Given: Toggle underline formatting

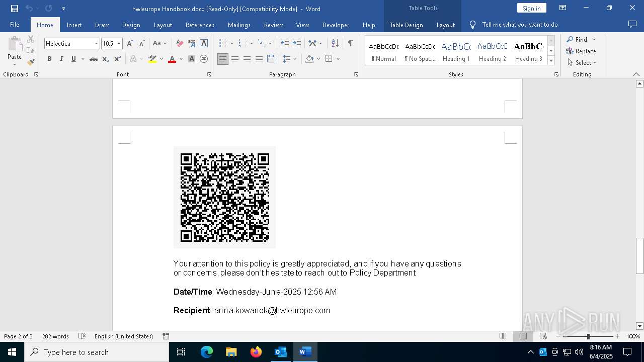Looking at the screenshot, I should (73, 59).
